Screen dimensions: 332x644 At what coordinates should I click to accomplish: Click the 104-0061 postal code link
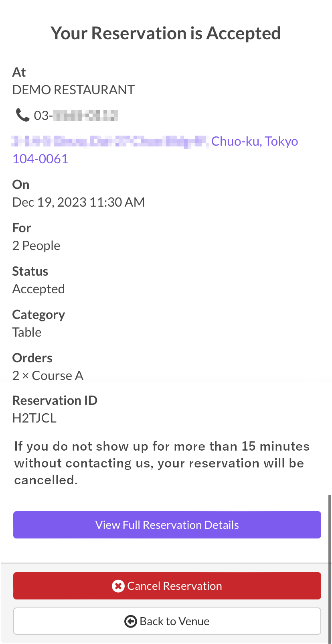[x=40, y=159]
